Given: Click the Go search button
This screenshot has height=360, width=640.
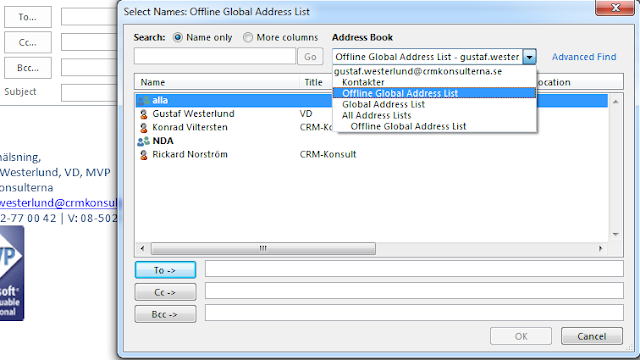Looking at the screenshot, I should pyautogui.click(x=310, y=57).
